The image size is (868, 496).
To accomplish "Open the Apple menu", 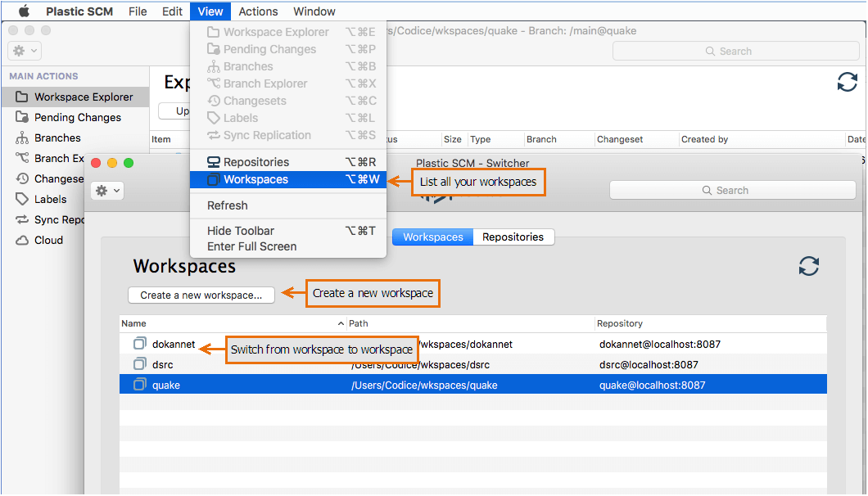I will pos(24,11).
